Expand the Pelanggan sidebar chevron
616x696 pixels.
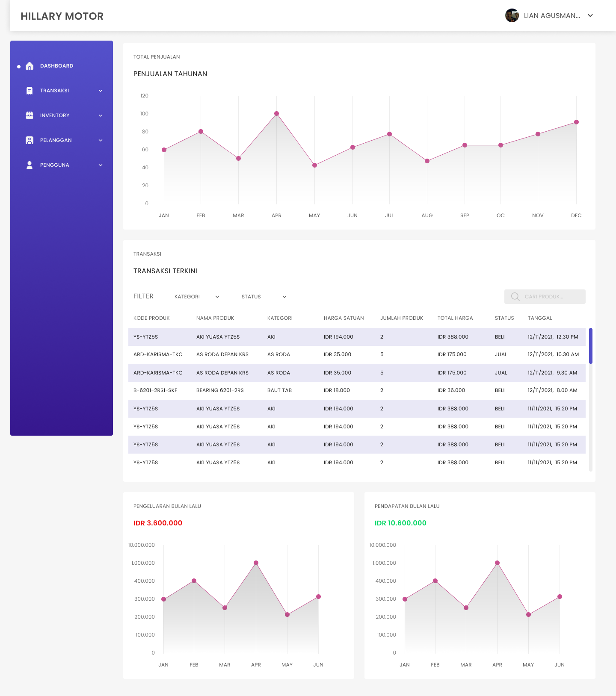[101, 140]
